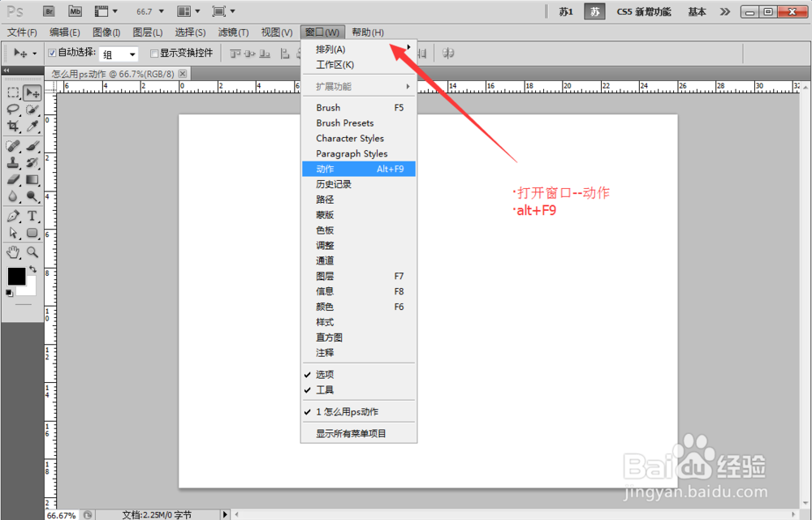Viewport: 812px width, 520px height.
Task: Uncheck the 自动选择 checkbox
Action: point(51,52)
